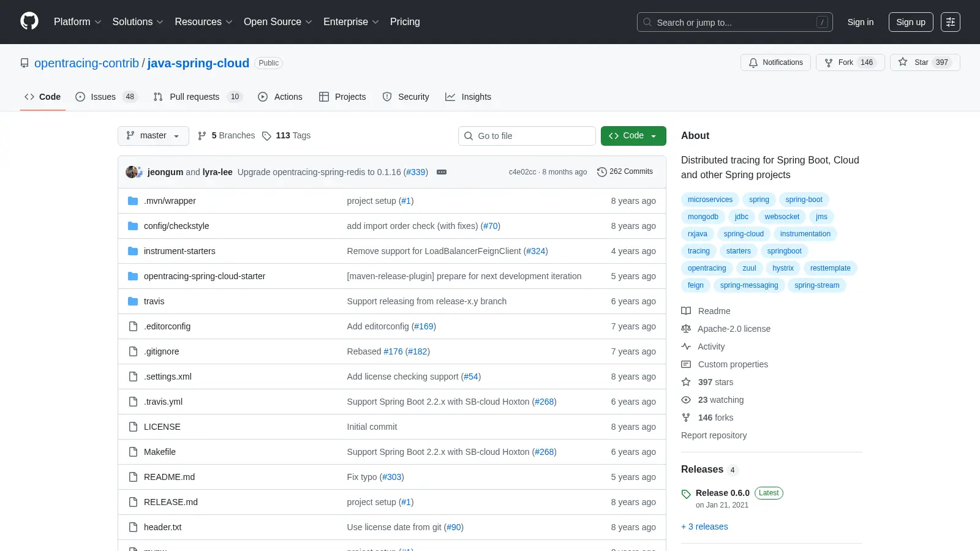Open the master branch selector dropdown
The width and height of the screenshot is (980, 551).
point(153,136)
